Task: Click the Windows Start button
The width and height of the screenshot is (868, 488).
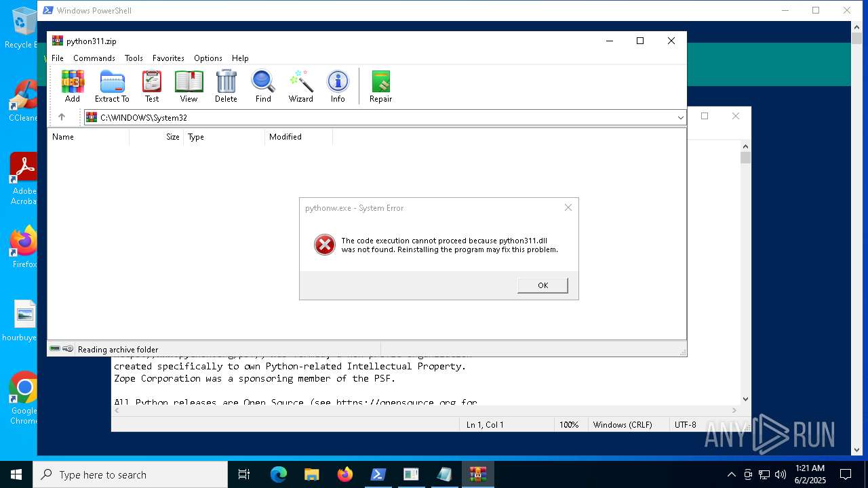Action: [16, 474]
